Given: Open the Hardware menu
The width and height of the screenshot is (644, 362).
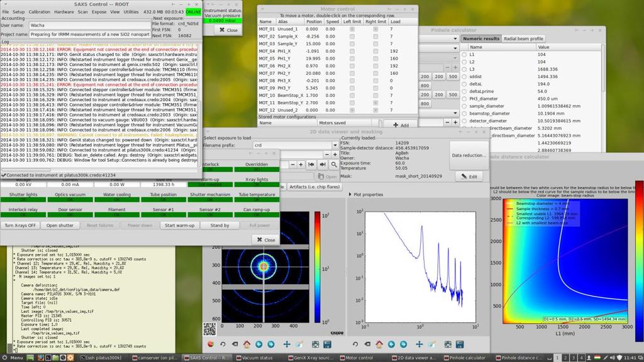Looking at the screenshot, I should (64, 12).
